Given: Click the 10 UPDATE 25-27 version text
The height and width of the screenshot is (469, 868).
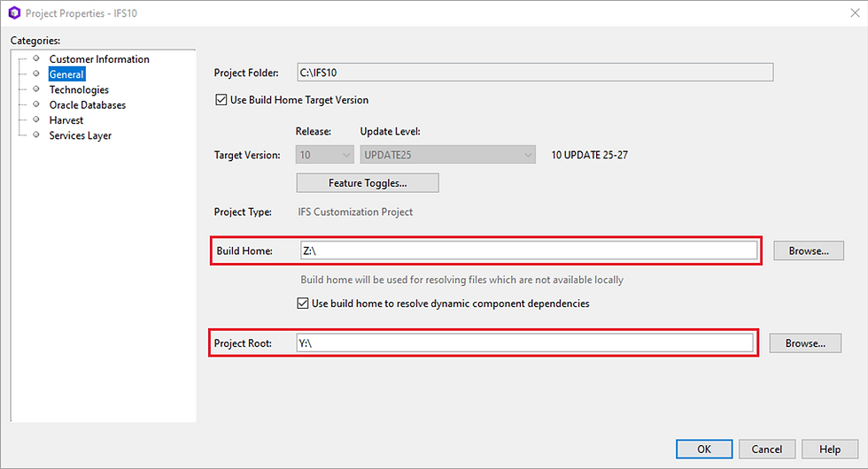Looking at the screenshot, I should click(590, 155).
